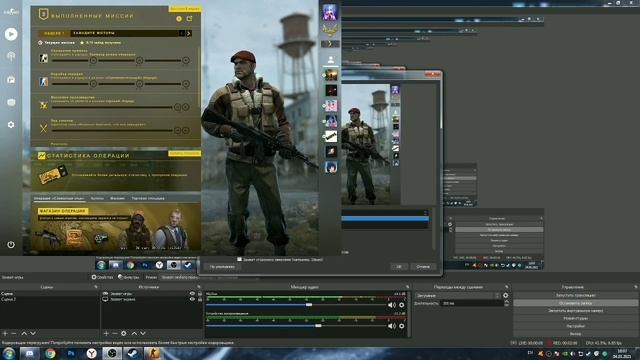Select the Operation Broken Fang tab
Viewport: 640px width, 360px height.
tap(59, 198)
